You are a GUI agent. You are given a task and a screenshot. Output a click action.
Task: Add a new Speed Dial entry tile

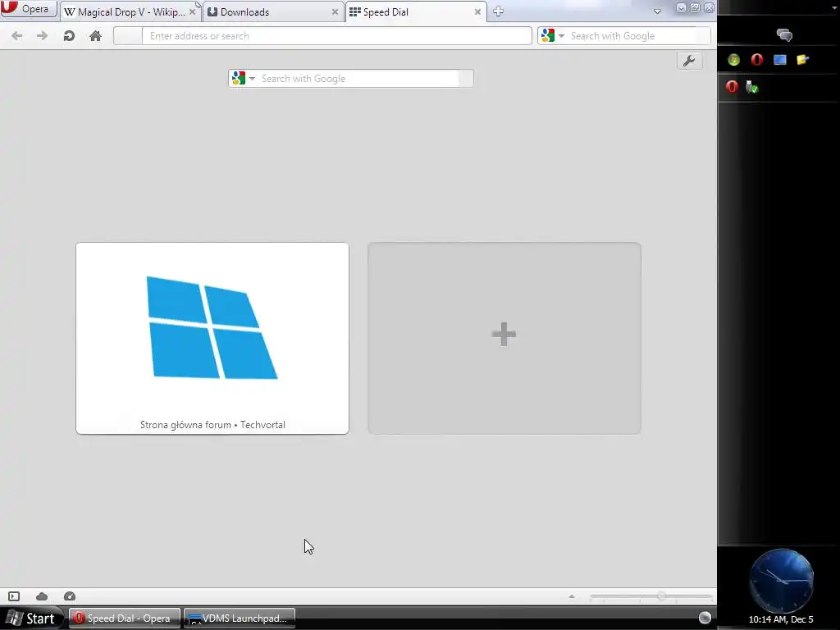504,338
